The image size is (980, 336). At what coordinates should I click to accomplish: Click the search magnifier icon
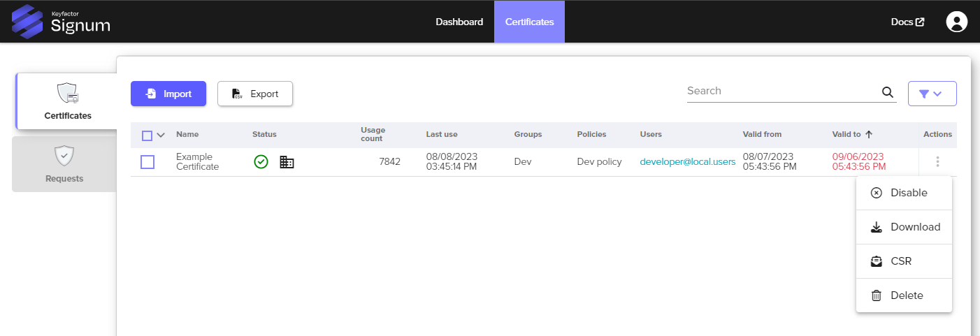click(x=887, y=92)
